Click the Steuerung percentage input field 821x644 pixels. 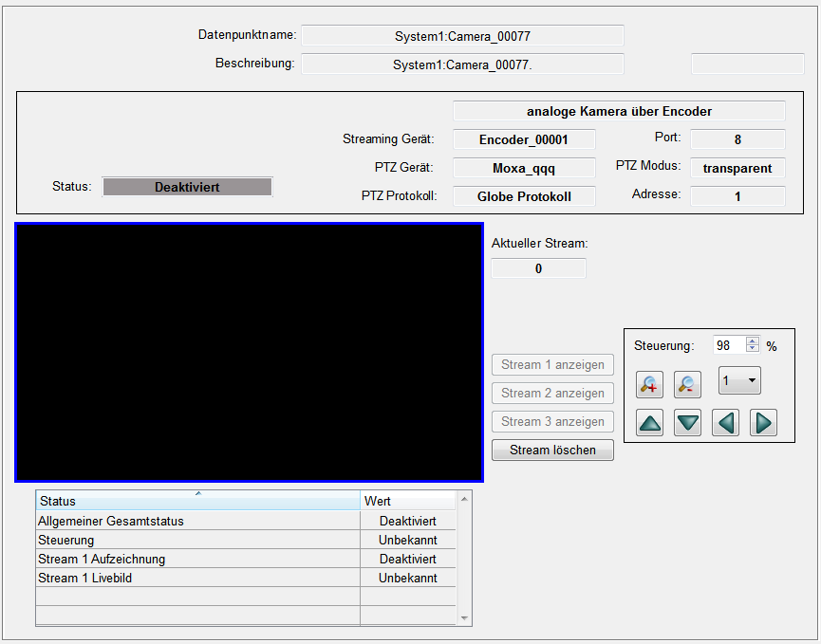[x=729, y=345]
